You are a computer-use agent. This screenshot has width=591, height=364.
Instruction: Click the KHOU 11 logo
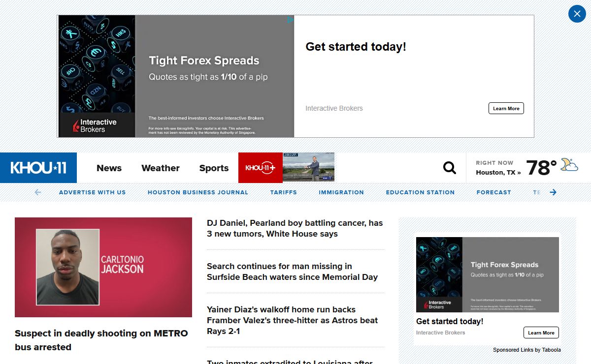[38, 168]
